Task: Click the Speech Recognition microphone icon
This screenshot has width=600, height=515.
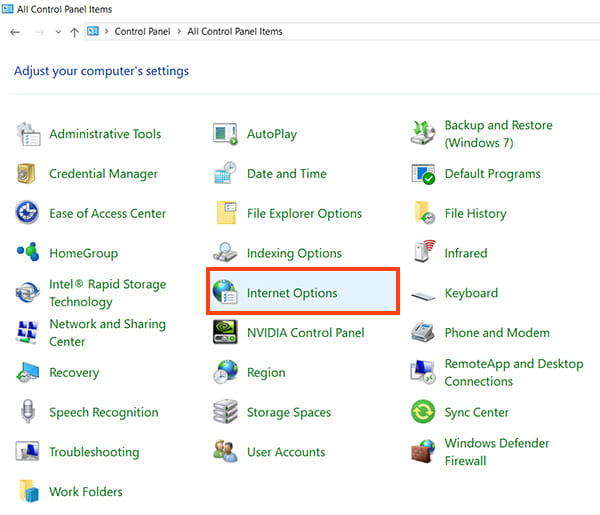Action: pyautogui.click(x=28, y=412)
